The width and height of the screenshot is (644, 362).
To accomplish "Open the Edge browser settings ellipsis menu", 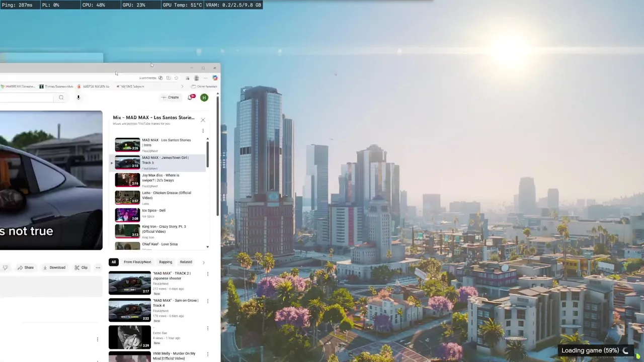I will [x=205, y=78].
